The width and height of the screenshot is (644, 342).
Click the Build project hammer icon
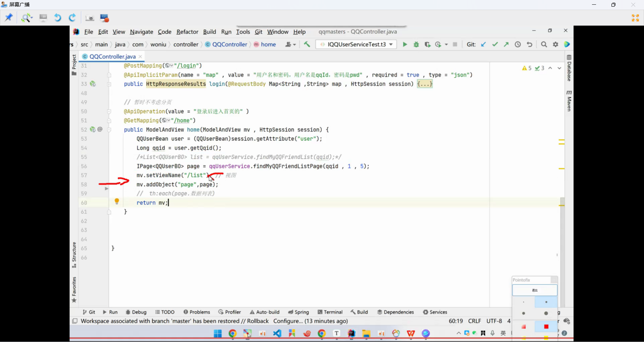[x=307, y=45]
